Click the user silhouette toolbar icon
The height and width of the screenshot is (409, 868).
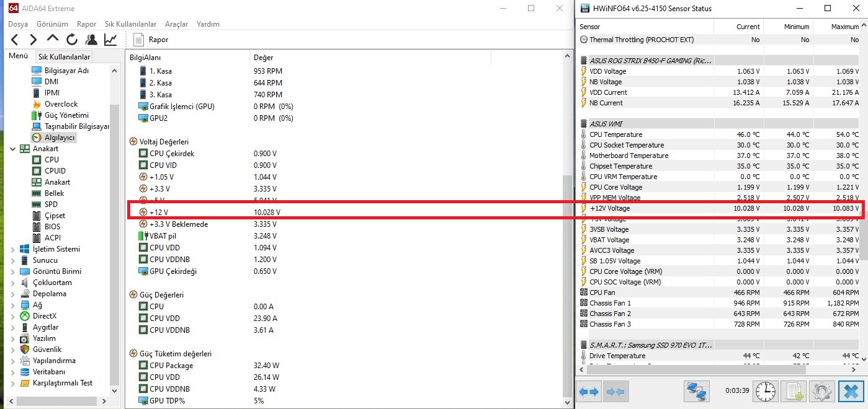pos(91,40)
